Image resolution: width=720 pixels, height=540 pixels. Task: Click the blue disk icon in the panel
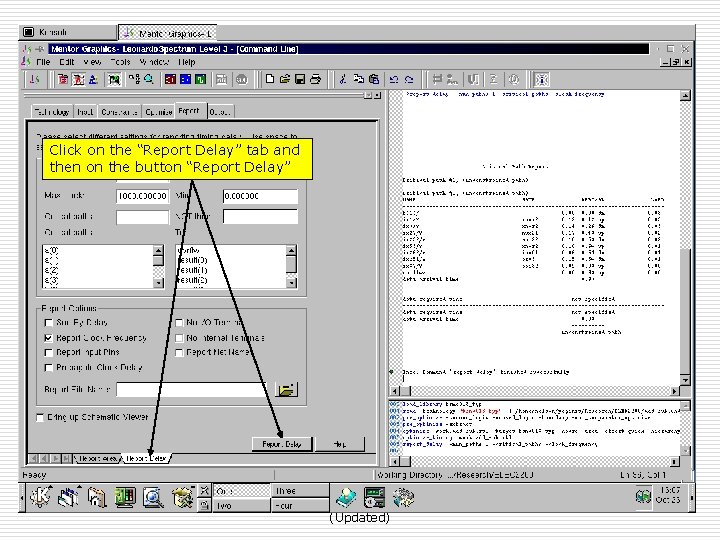coord(346,498)
